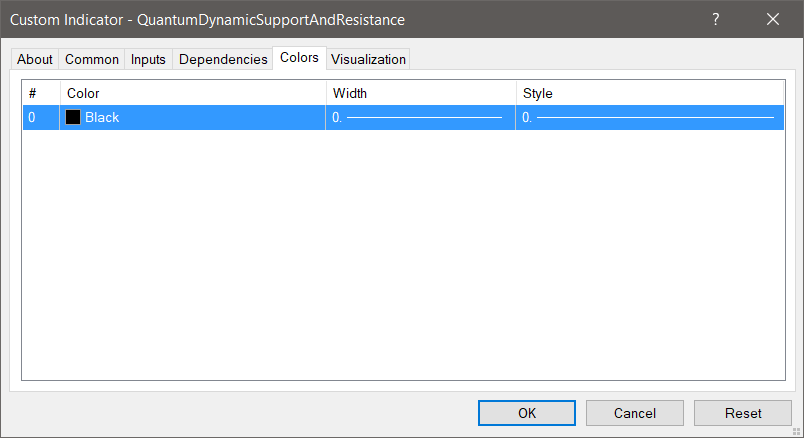The width and height of the screenshot is (804, 438).
Task: Click the question mark help icon
Action: [x=716, y=19]
